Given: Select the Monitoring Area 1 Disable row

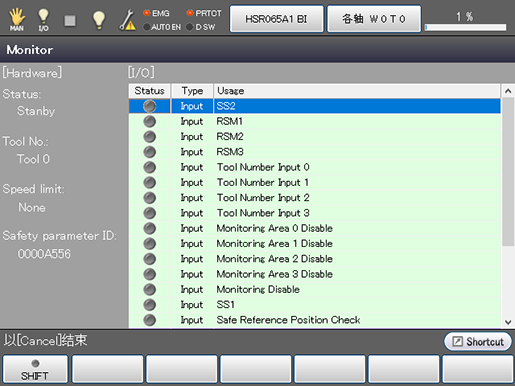Looking at the screenshot, I should tap(315, 244).
